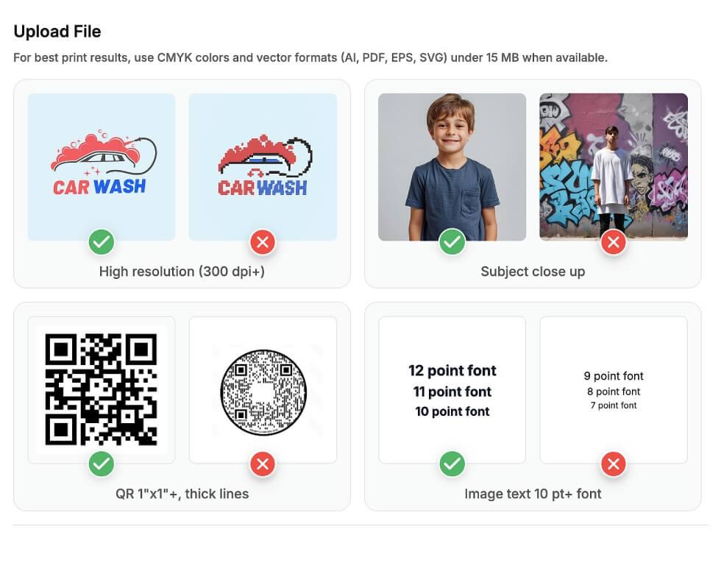Click the small 7 point font example
The width and height of the screenshot is (721, 588).
coord(614,405)
